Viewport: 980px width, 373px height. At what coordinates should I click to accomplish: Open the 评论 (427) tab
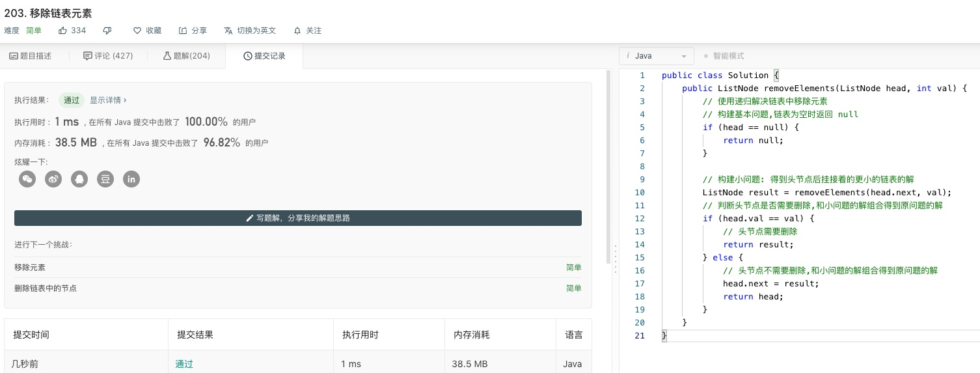pos(108,56)
